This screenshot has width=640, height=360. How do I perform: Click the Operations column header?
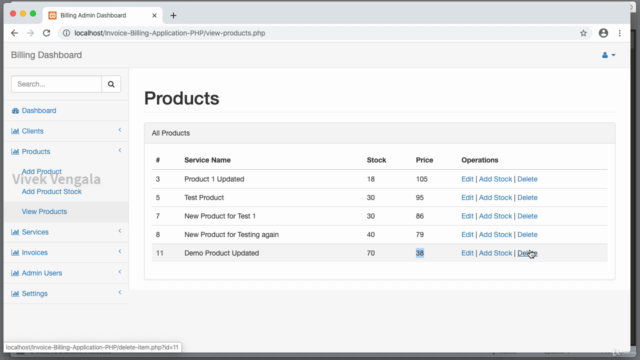480,160
